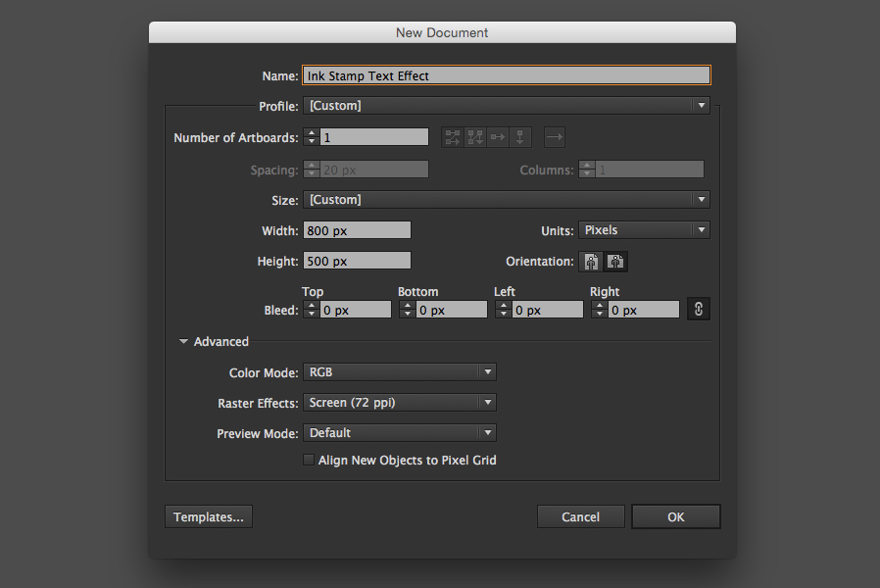Screen dimensions: 880x588
Task: Click the bleed link chain icon
Action: [x=698, y=308]
